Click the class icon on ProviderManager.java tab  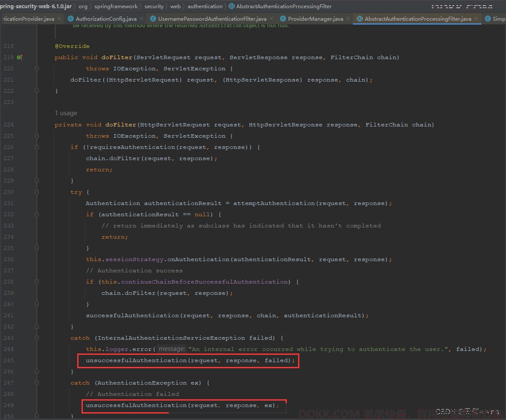283,19
